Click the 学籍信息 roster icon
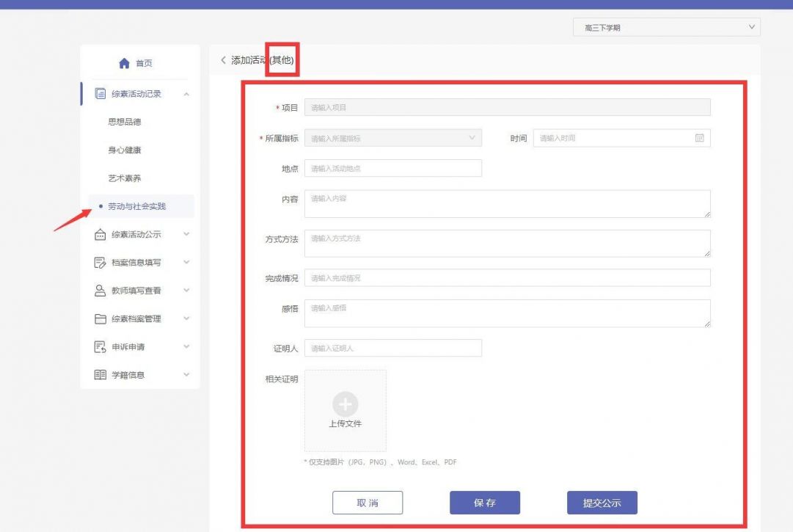The height and width of the screenshot is (532, 793). [101, 374]
